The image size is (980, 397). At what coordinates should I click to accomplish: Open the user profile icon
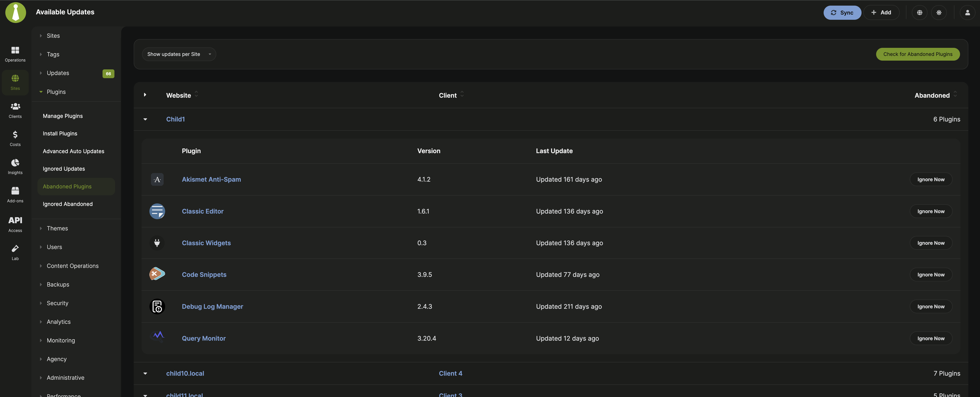[x=967, y=13]
